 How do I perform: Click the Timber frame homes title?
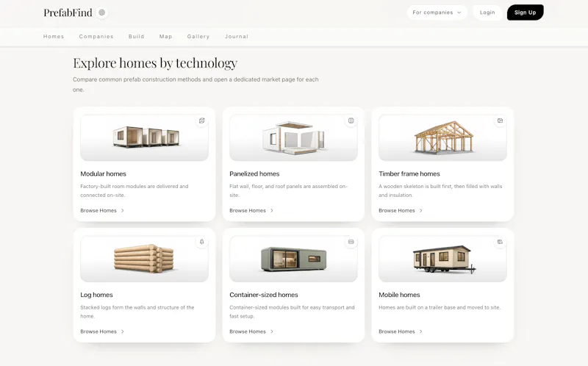409,173
